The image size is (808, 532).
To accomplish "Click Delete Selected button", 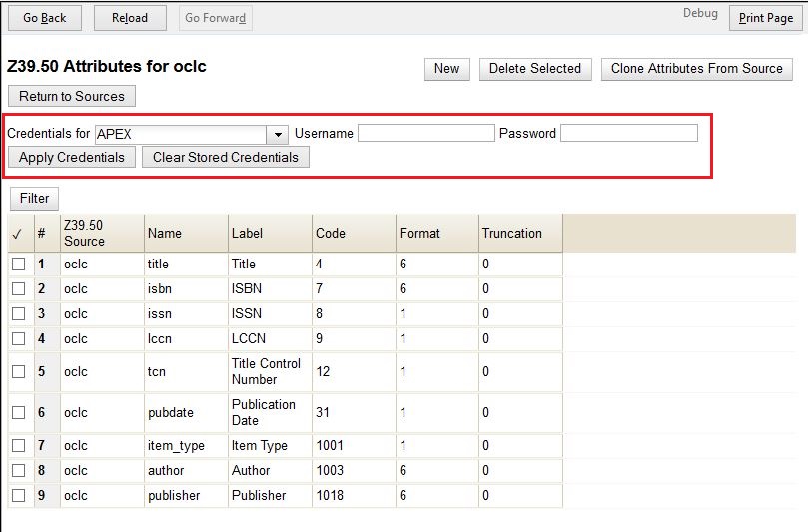I will (x=535, y=69).
